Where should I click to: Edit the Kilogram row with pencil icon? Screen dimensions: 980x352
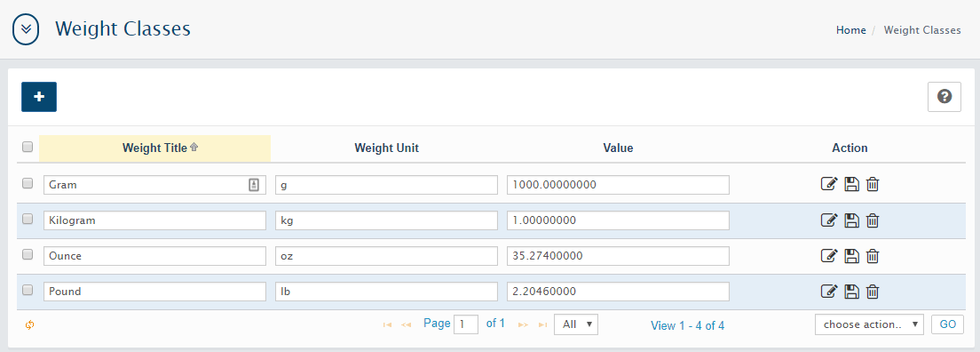[828, 220]
